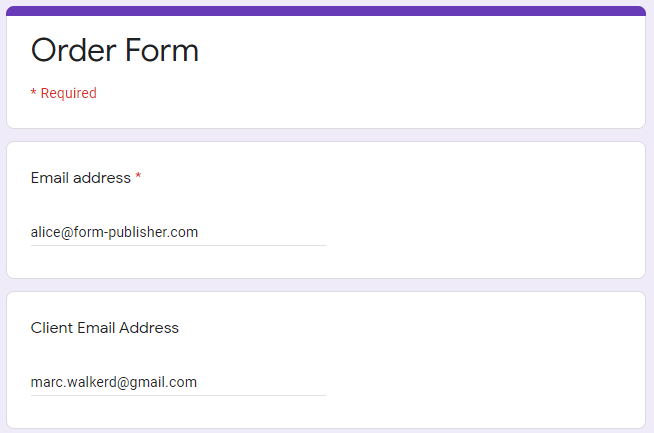Image resolution: width=654 pixels, height=433 pixels.
Task: Click the Order Form title heading
Action: (115, 50)
